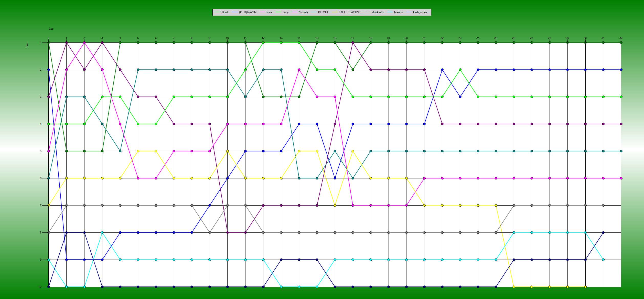Click dark navy point at lap 31 position 8

[x=603, y=232]
